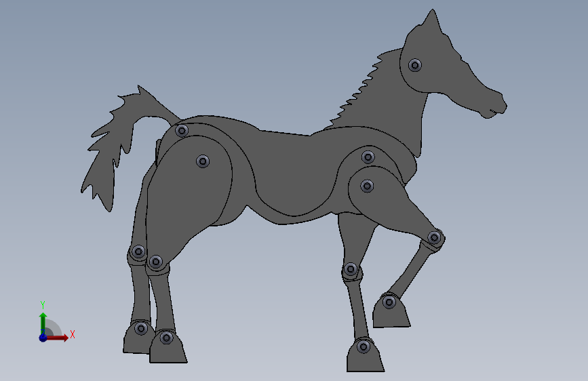This screenshot has height=381, width=588.
Task: Select the screw at the tail base on the hip
Action: (182, 130)
